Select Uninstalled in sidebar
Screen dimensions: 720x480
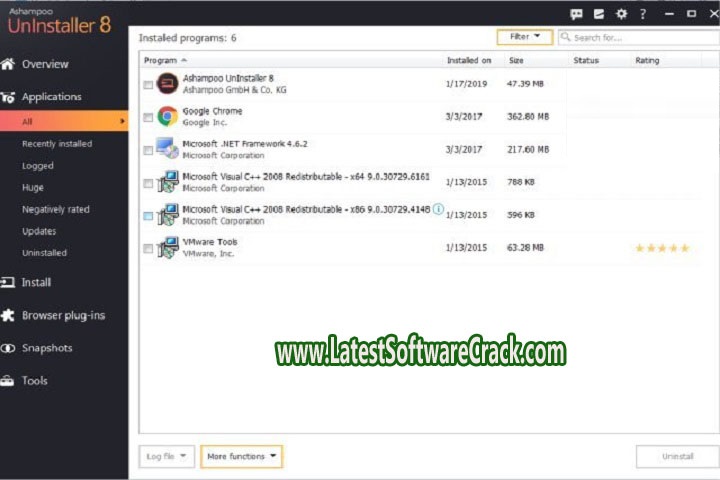click(x=44, y=253)
